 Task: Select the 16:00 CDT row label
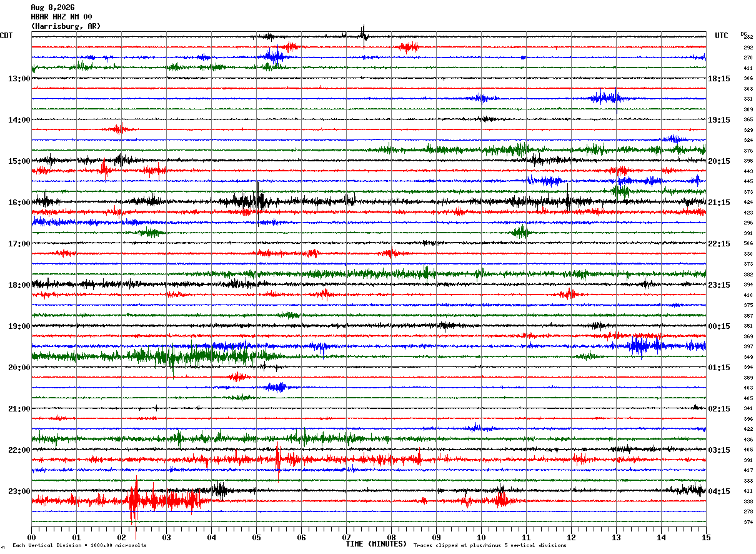click(x=19, y=203)
